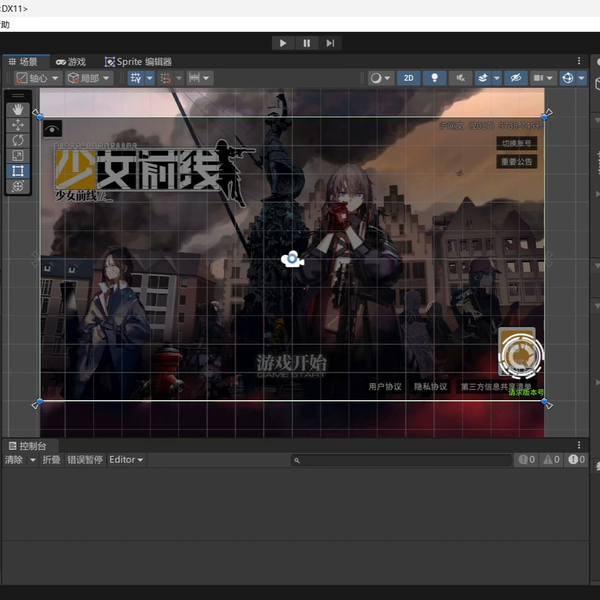Expand the scene camera settings arrow
This screenshot has width=600, height=600.
click(551, 78)
